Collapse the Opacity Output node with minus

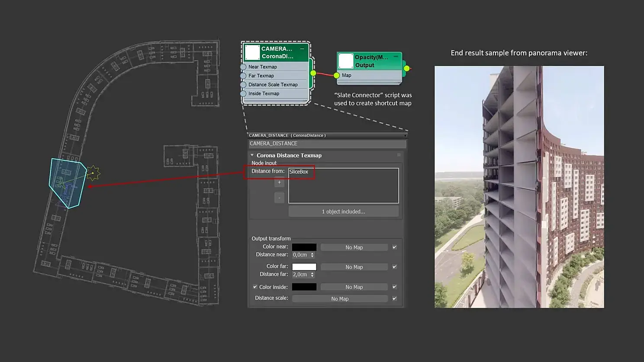pos(396,57)
